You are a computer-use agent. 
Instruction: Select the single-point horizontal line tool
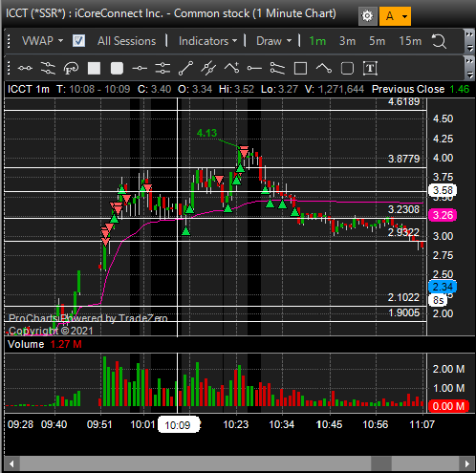[140, 68]
